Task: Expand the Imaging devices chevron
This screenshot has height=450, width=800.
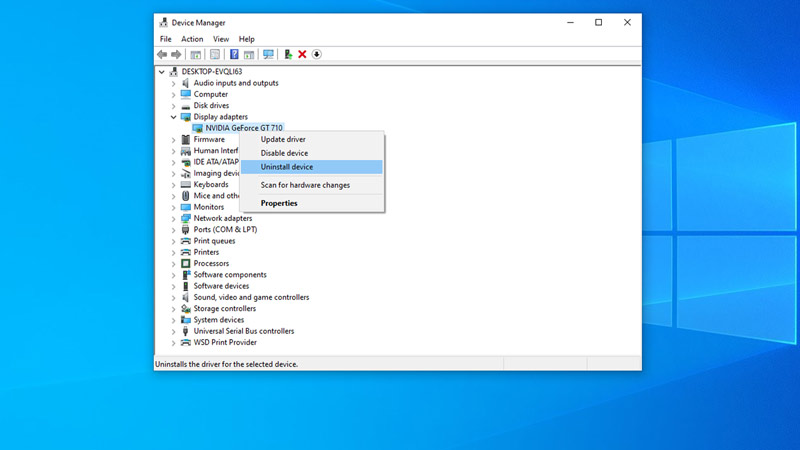Action: coord(173,173)
